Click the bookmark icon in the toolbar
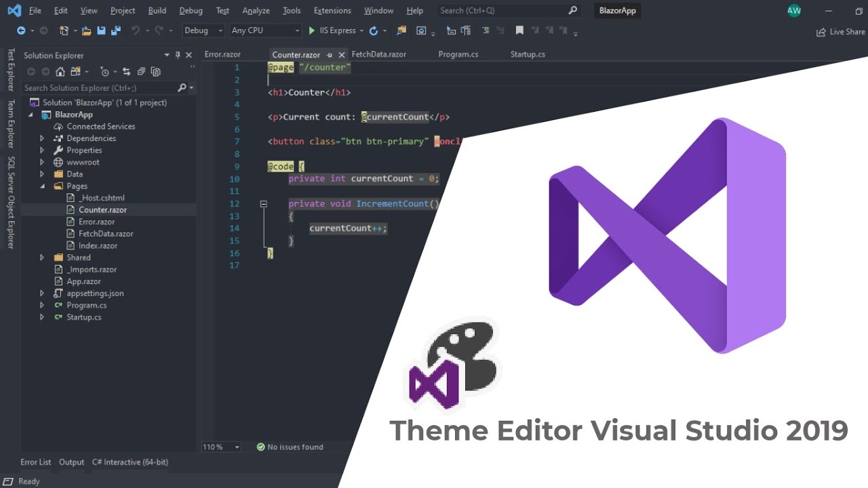This screenshot has height=488, width=868. [x=519, y=30]
